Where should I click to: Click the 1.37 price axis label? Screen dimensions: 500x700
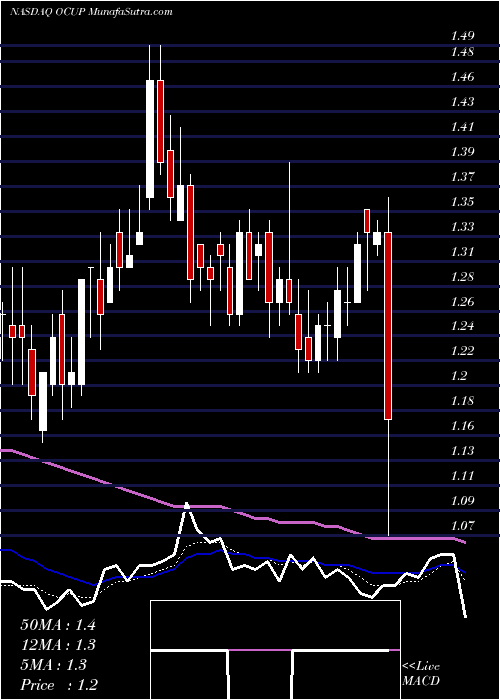(462, 177)
